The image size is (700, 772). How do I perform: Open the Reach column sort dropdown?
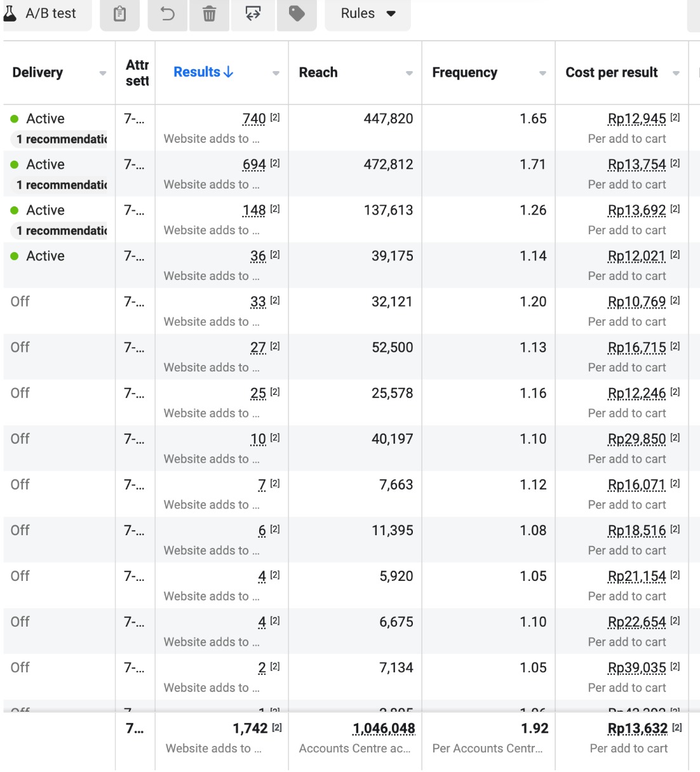408,74
